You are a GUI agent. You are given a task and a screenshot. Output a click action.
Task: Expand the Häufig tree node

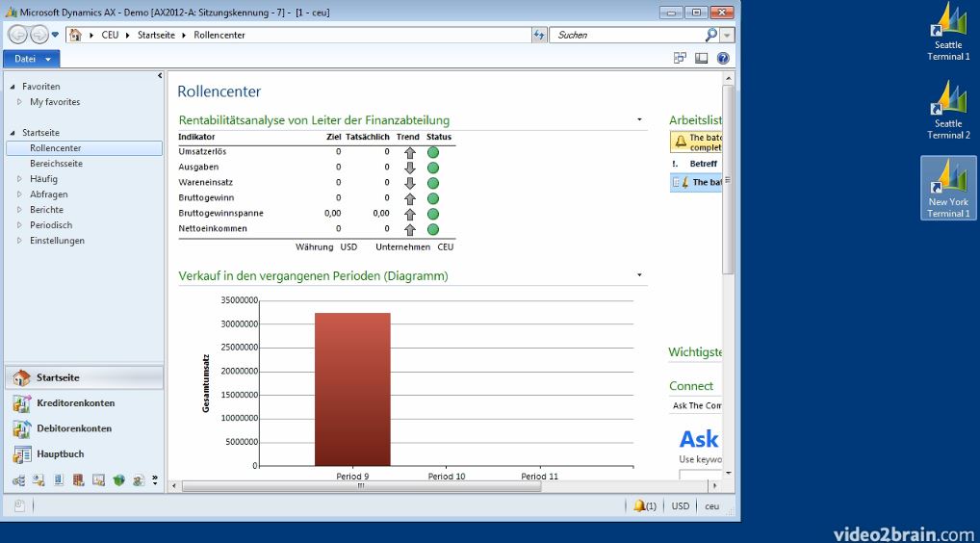click(x=19, y=179)
